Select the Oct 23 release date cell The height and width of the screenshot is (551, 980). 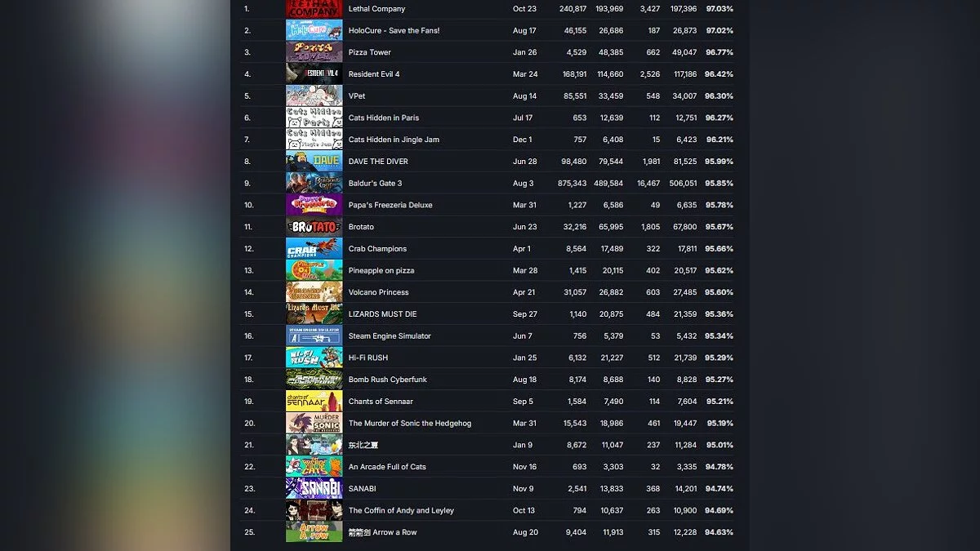point(524,9)
